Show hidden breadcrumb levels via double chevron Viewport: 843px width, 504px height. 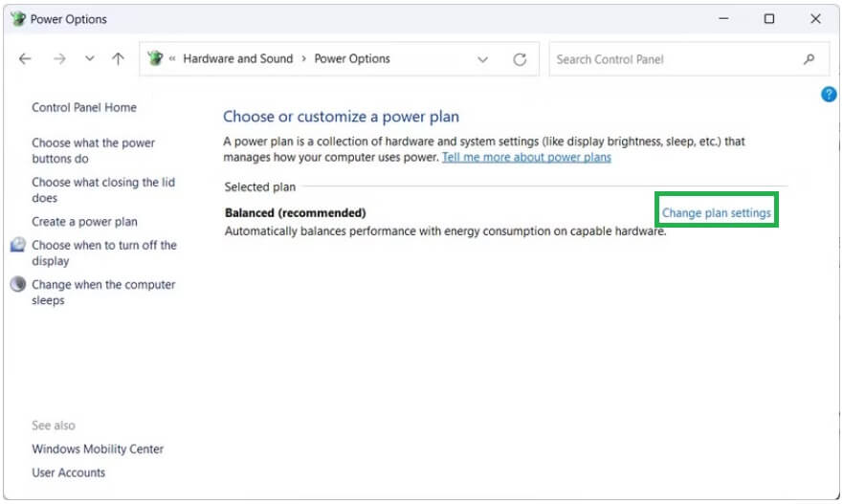pos(172,58)
